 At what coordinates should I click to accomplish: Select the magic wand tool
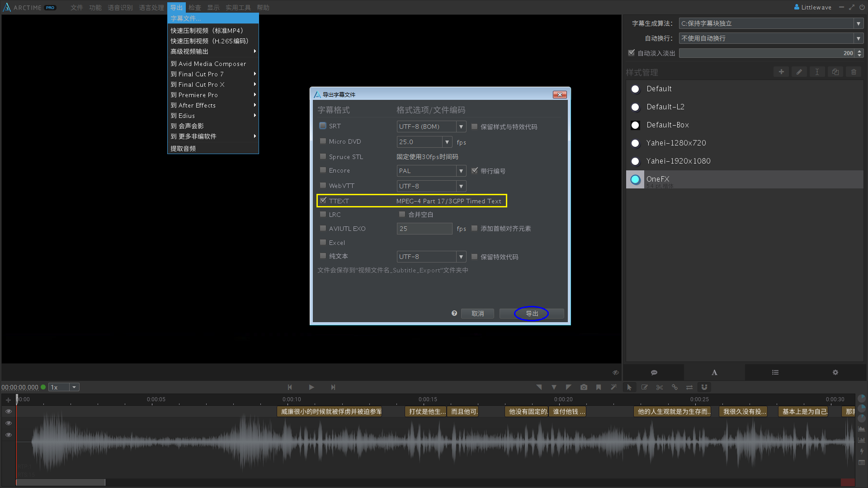click(x=613, y=387)
